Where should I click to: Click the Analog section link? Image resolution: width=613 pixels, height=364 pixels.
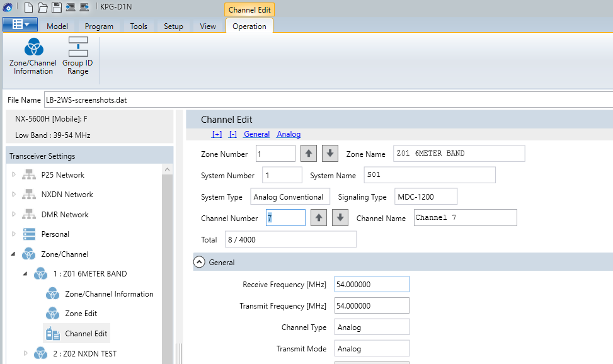click(x=289, y=134)
